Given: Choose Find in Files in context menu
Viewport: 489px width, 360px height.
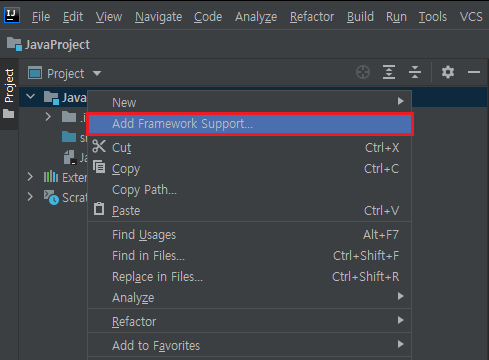Looking at the screenshot, I should coord(249,256).
